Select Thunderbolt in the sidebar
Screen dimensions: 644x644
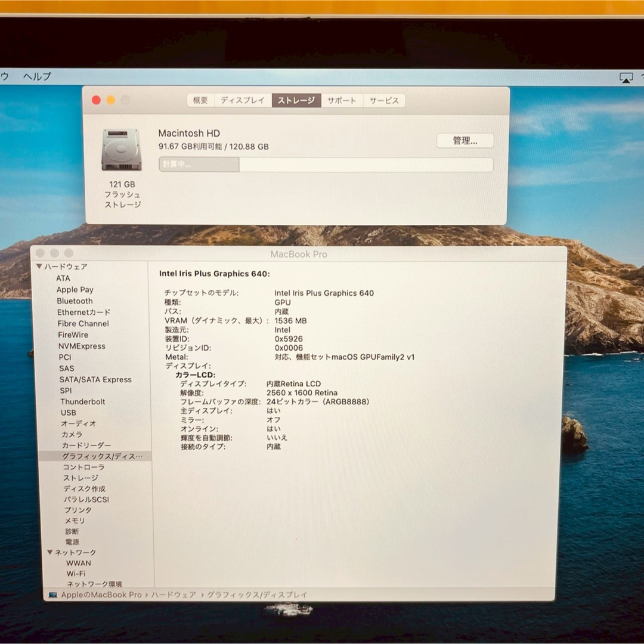click(x=83, y=402)
